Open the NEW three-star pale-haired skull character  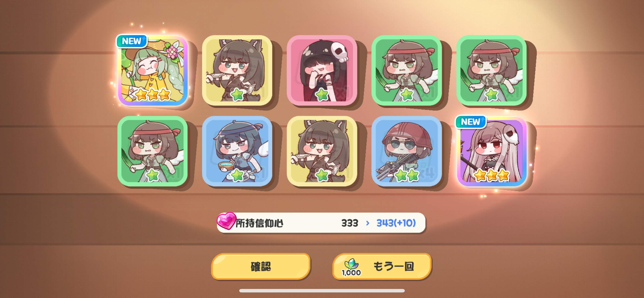coord(491,151)
